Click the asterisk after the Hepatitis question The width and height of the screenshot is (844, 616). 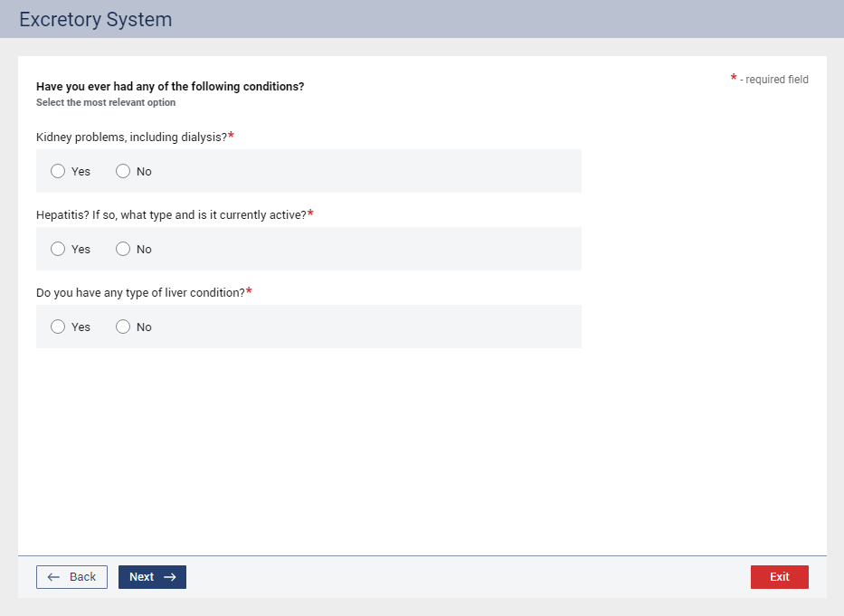tap(310, 214)
